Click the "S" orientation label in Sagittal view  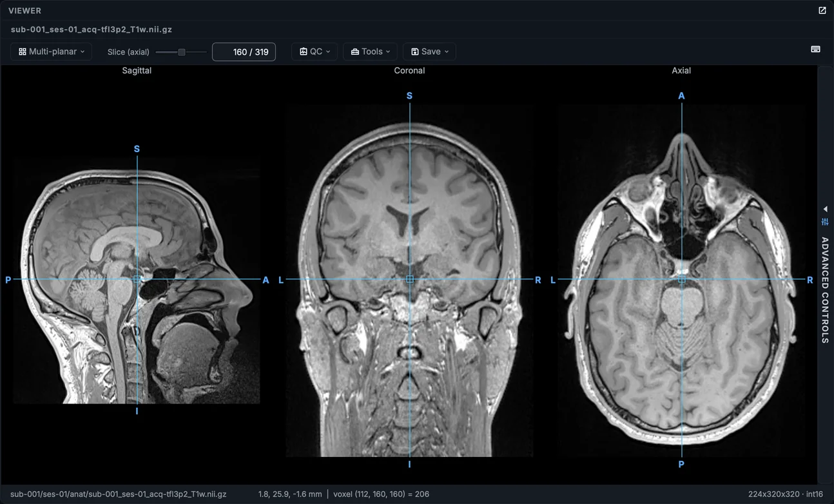137,149
